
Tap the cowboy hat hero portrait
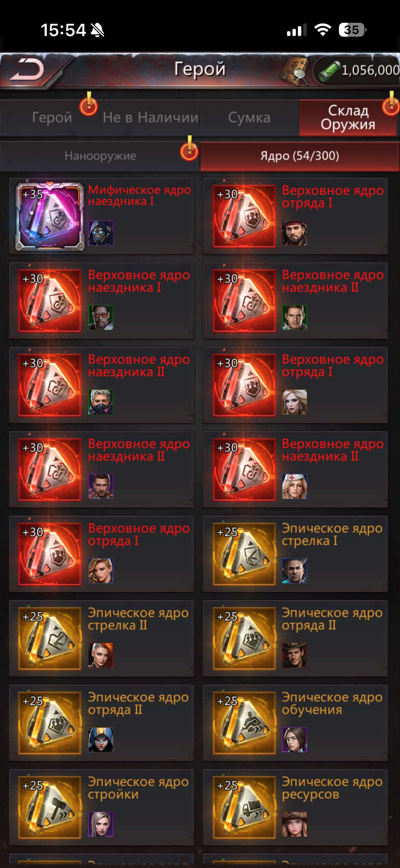tap(294, 655)
